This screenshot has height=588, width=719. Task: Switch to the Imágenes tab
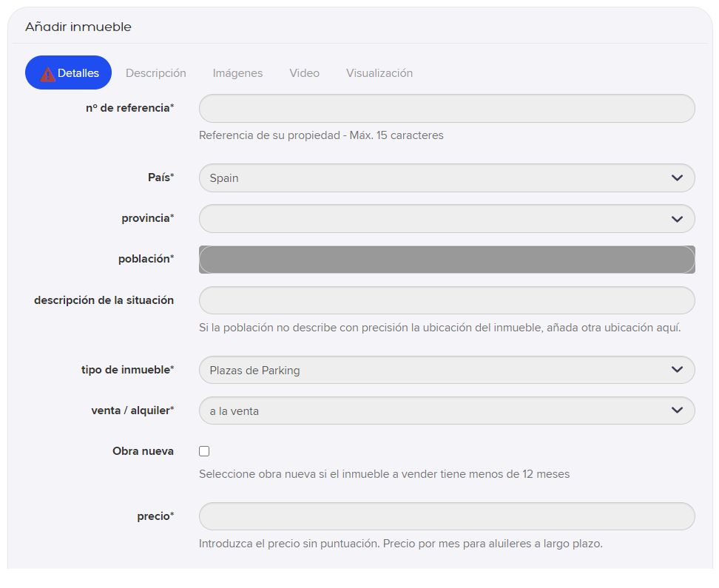pos(237,73)
